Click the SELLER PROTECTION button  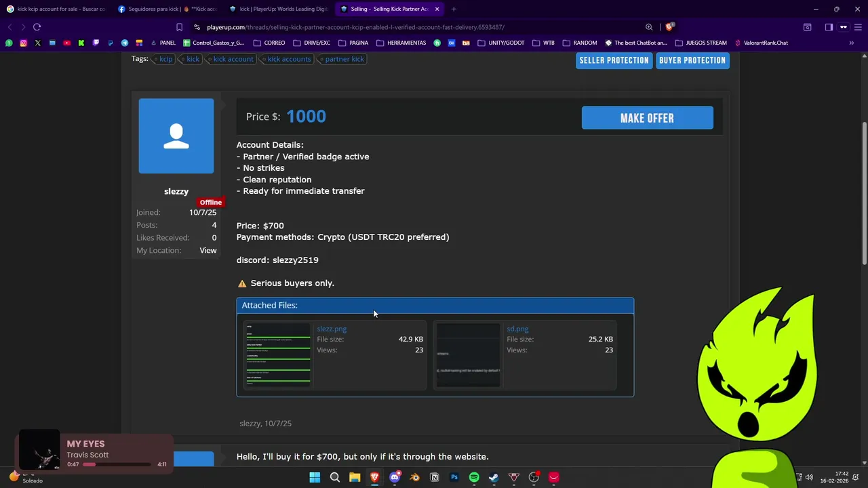[x=614, y=60]
